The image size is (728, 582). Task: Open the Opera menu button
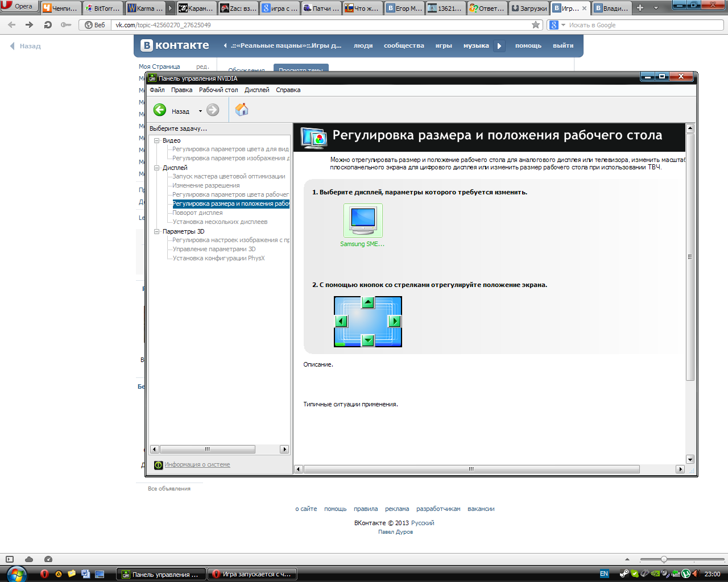click(19, 7)
